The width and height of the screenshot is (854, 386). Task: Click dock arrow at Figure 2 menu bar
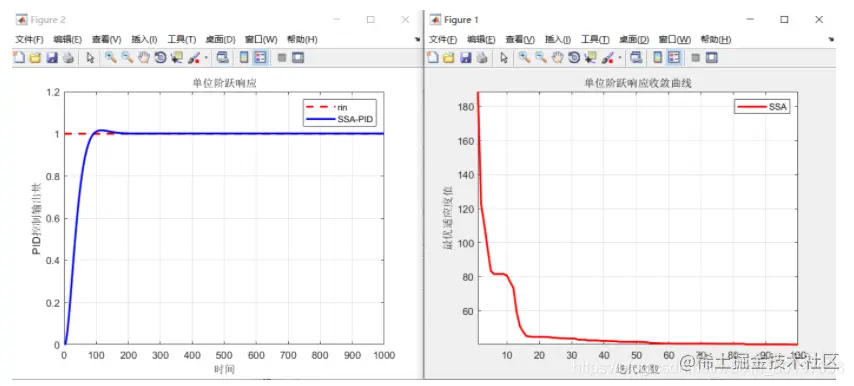tap(418, 39)
